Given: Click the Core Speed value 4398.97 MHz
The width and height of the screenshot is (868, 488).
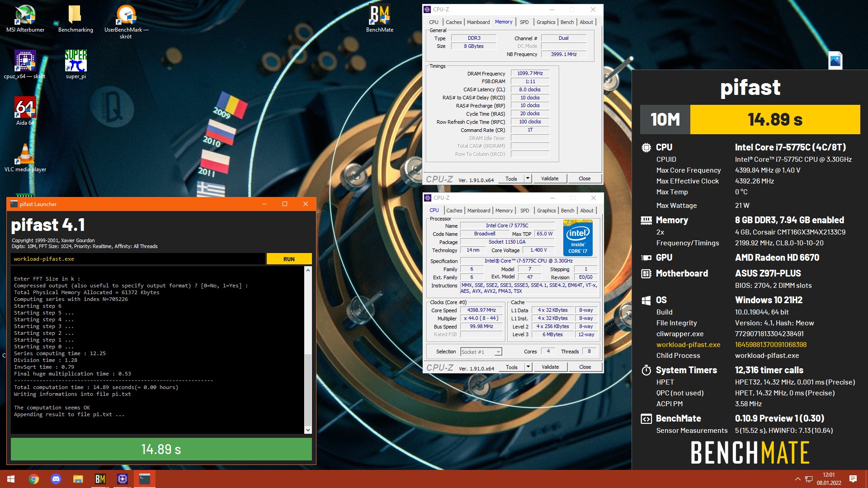Looking at the screenshot, I should click(x=481, y=310).
